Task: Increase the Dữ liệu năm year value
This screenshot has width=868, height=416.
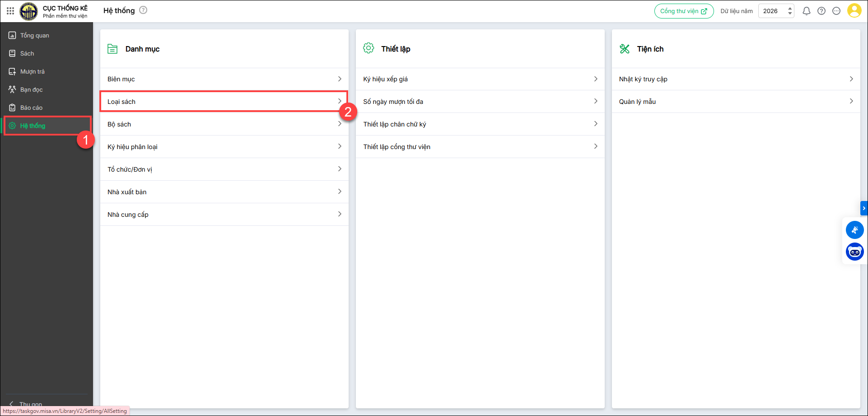Action: click(x=790, y=8)
